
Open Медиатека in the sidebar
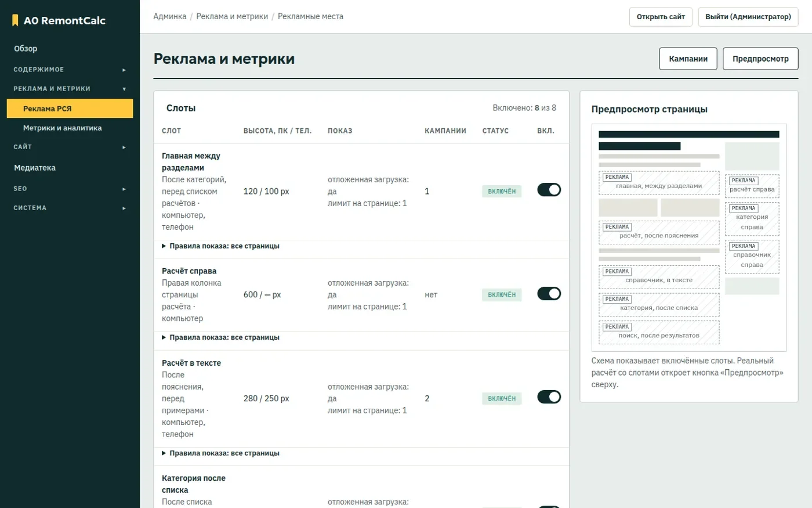(x=70, y=168)
